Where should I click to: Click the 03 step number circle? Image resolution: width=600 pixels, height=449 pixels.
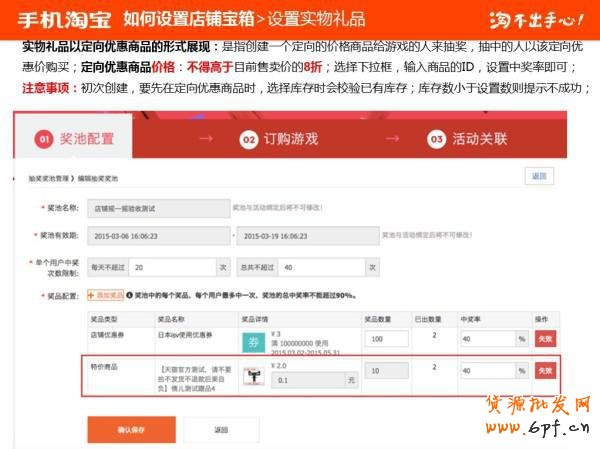click(435, 140)
